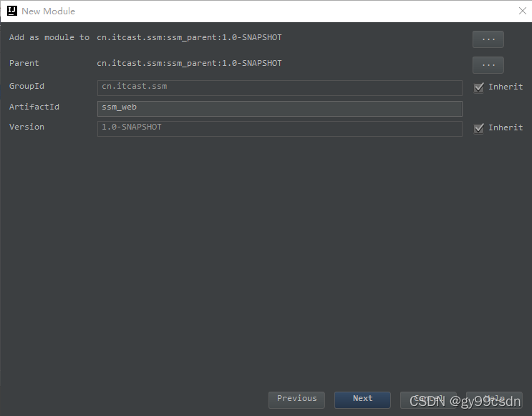Screen dimensions: 532x416
Task: Click the IntelliJ IDEA title bar icon
Action: coord(12,11)
